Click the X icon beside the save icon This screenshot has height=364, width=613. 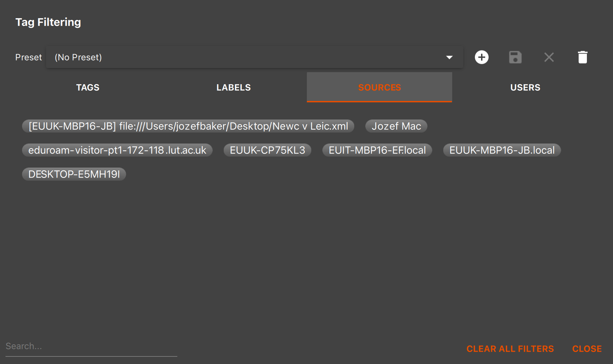(x=549, y=57)
